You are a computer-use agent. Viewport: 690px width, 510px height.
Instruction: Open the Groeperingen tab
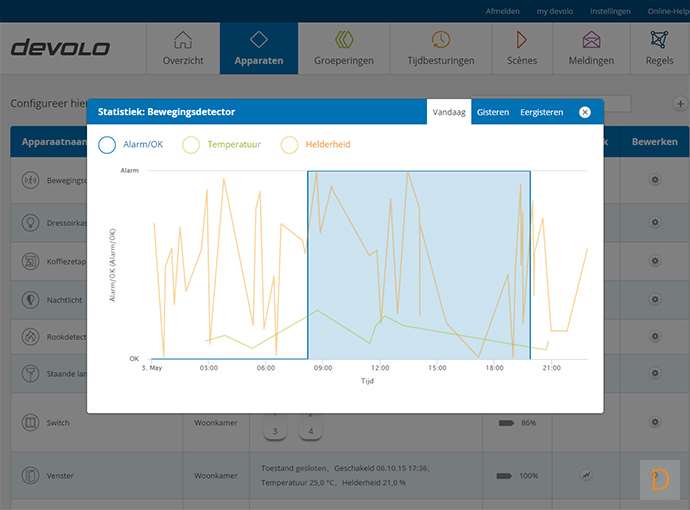(344, 48)
